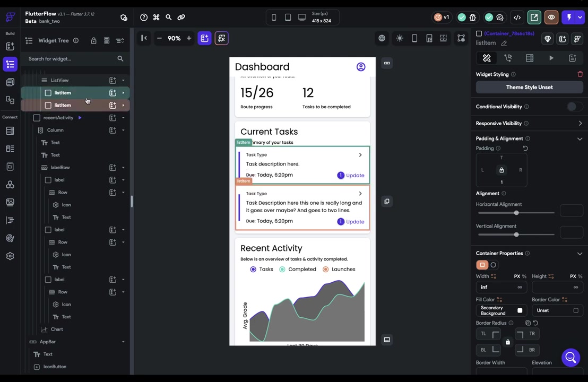
Task: Click the Theme Style Unset button
Action: [x=529, y=88]
